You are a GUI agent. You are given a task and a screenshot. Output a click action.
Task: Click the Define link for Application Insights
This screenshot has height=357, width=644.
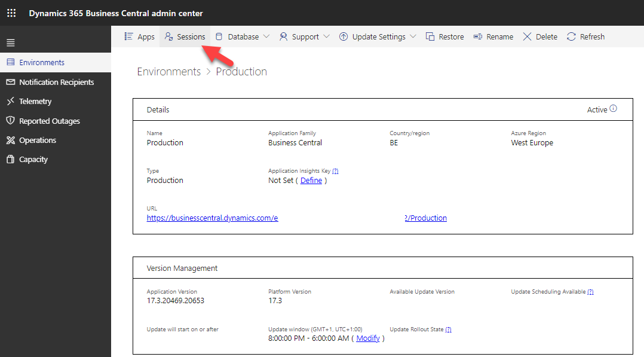point(311,181)
